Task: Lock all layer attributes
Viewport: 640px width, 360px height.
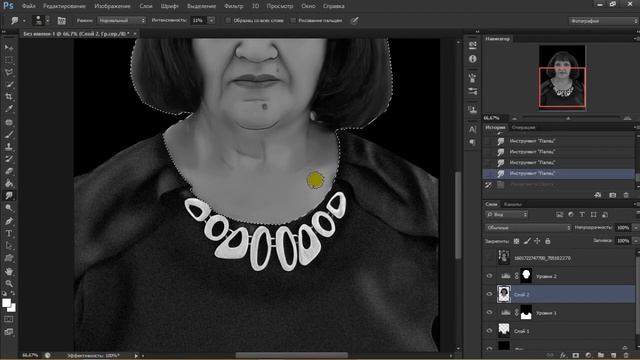Action: (548, 241)
